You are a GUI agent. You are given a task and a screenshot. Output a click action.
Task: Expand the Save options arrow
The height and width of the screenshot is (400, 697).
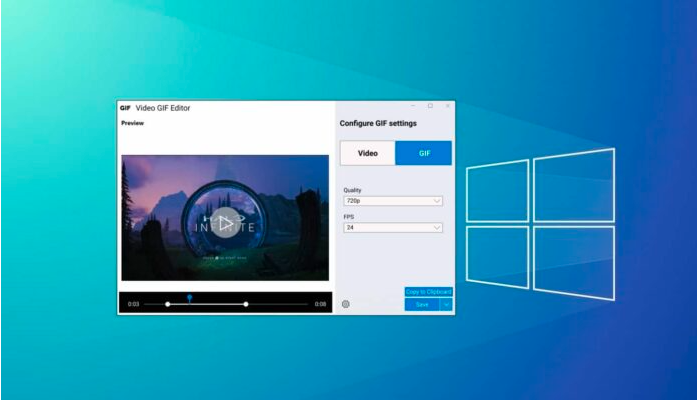[x=446, y=304]
